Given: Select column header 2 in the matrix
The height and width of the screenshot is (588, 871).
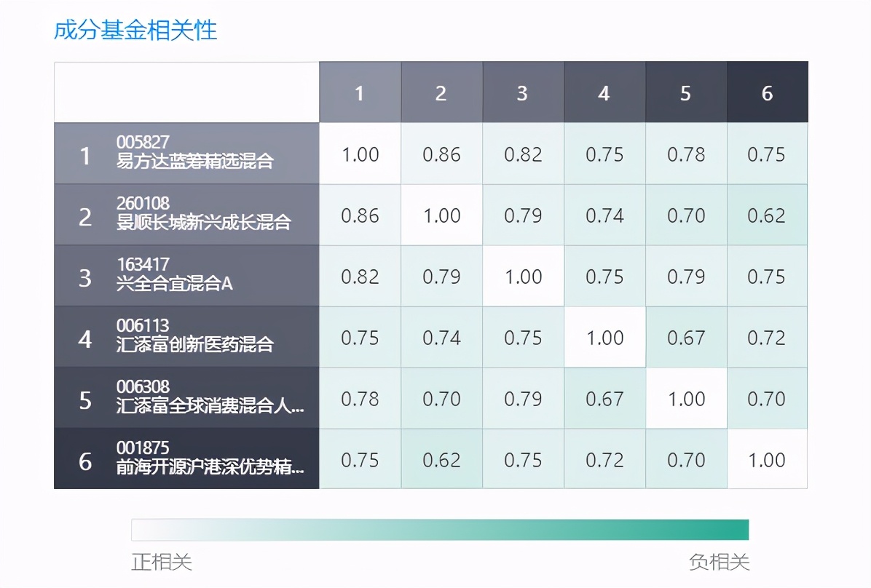Looking at the screenshot, I should coord(441,93).
